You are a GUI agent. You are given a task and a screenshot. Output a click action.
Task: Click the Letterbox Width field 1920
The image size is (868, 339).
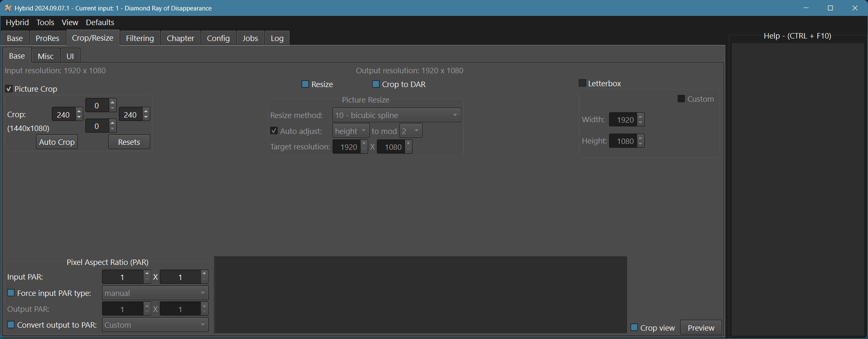tap(623, 120)
